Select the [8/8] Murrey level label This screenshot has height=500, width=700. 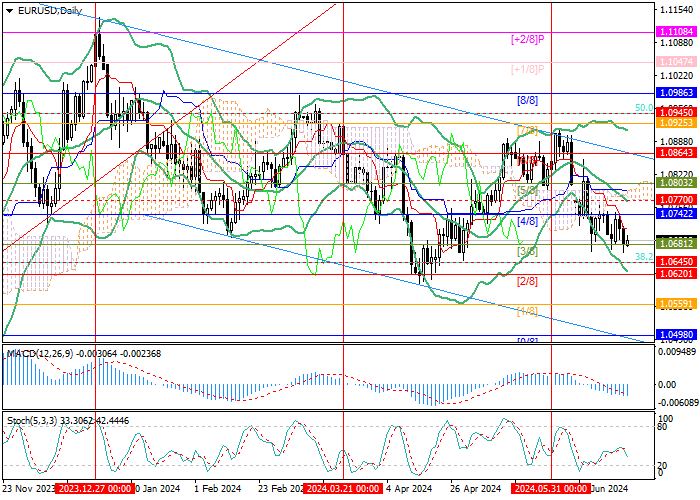point(527,100)
